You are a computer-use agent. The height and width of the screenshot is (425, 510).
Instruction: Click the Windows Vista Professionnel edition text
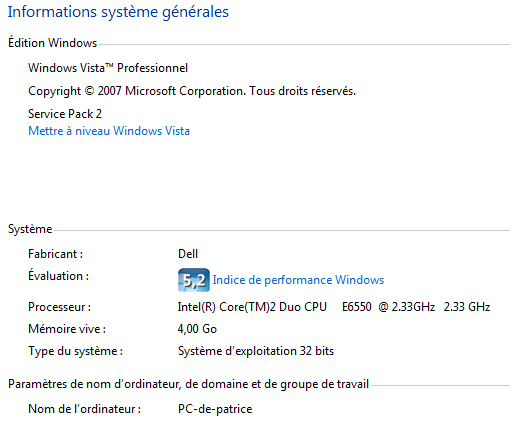[108, 68]
